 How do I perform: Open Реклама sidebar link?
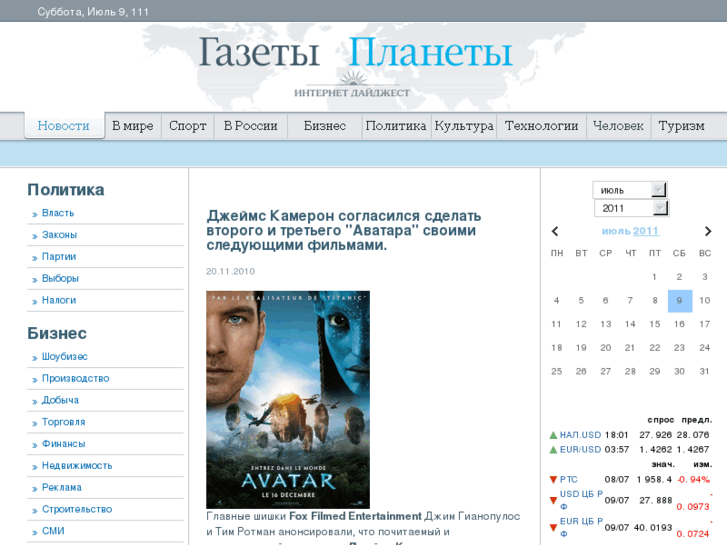(62, 487)
